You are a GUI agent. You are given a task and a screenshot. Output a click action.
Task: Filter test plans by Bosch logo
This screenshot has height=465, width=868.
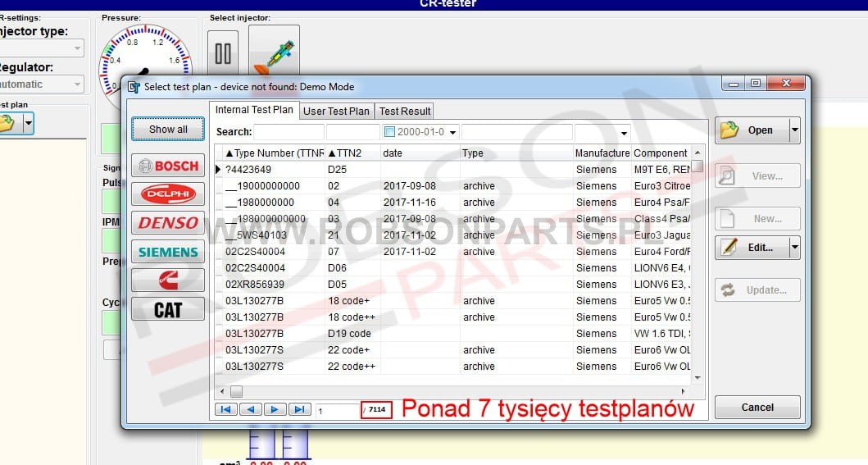168,166
